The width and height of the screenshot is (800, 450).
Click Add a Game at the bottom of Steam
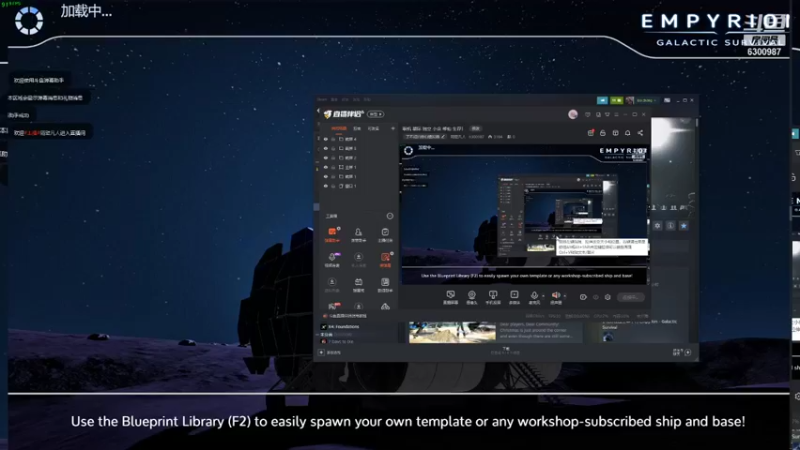click(330, 353)
